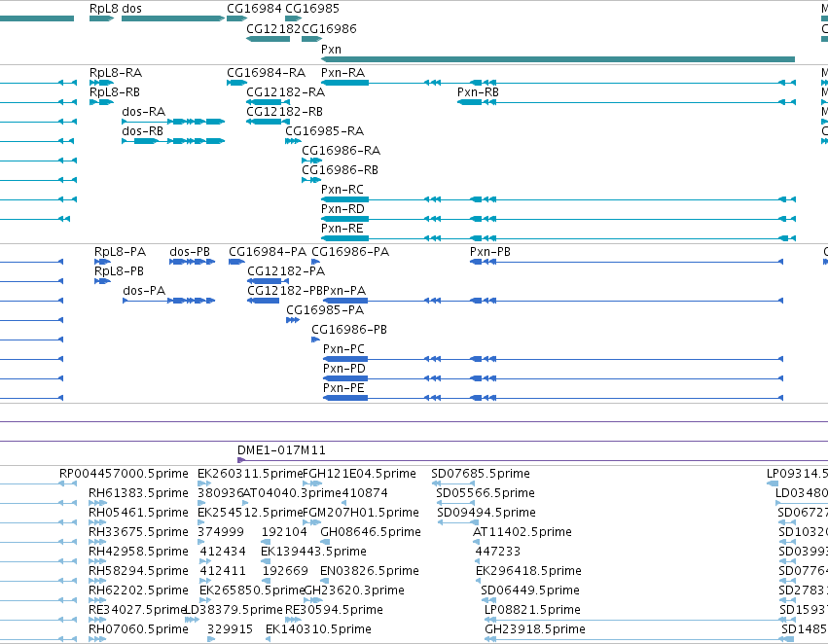
Task: Select the RH62202.5prime EST label
Action: click(138, 590)
